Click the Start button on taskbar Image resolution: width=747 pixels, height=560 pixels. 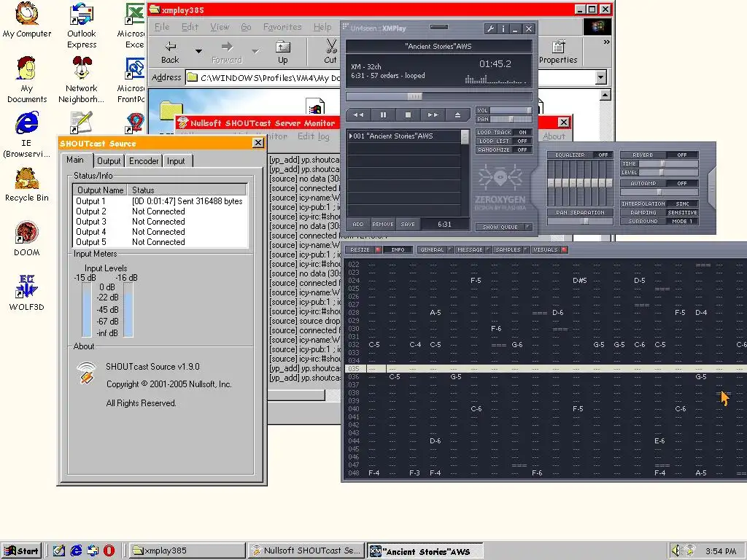pyautogui.click(x=21, y=551)
